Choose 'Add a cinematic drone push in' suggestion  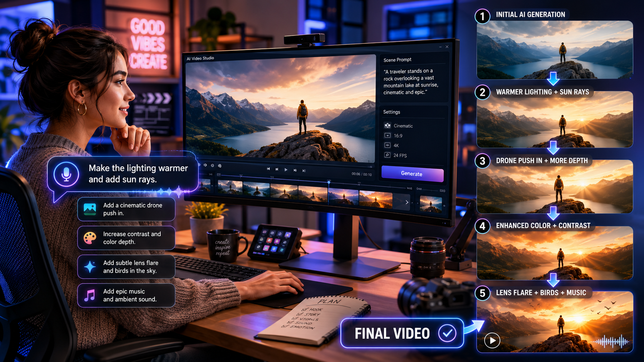[126, 209]
